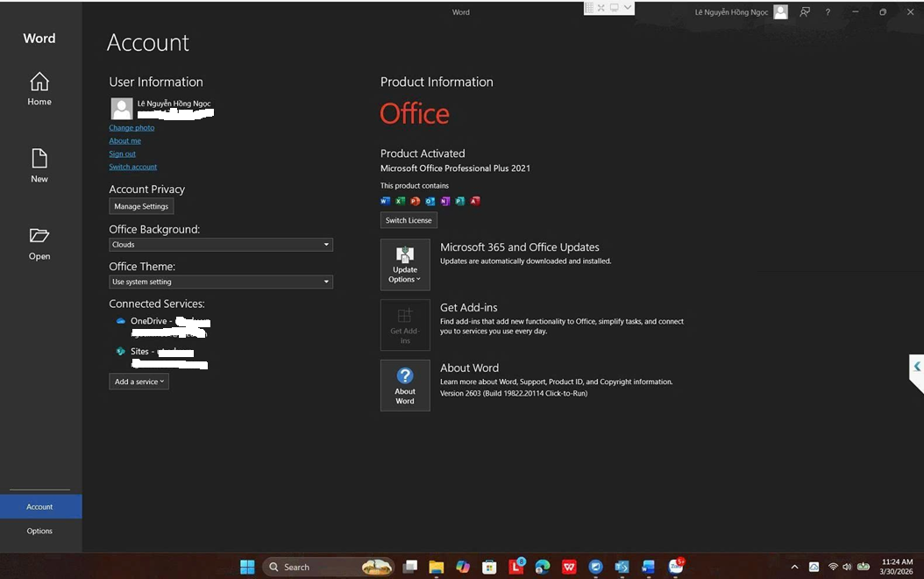Image resolution: width=924 pixels, height=579 pixels.
Task: Open Task View from the taskbar
Action: [x=410, y=568]
